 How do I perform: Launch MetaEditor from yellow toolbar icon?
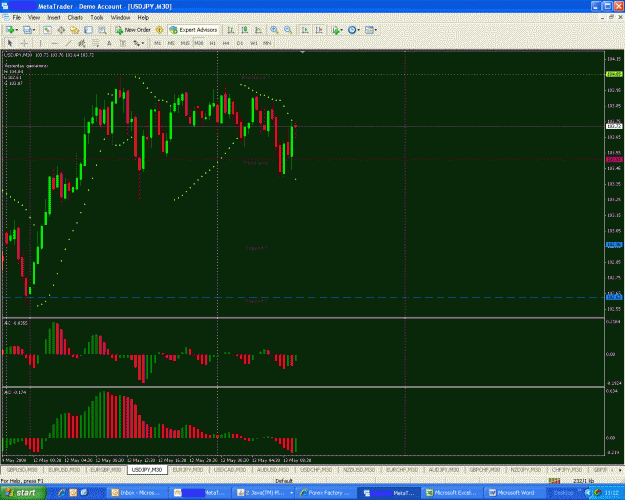click(159, 30)
